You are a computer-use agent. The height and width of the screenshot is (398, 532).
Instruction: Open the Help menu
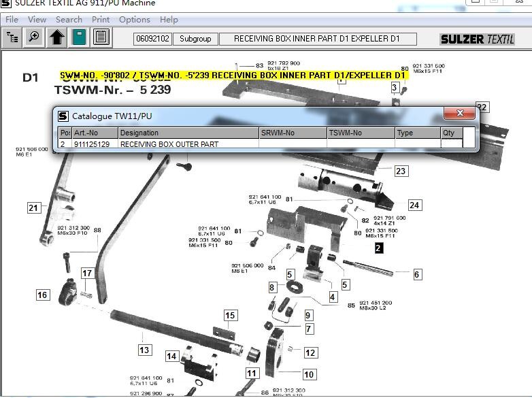169,20
